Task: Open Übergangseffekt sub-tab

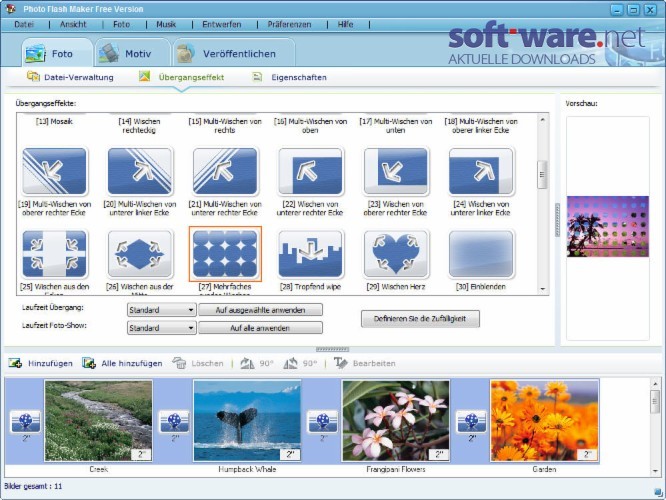Action: pos(182,77)
